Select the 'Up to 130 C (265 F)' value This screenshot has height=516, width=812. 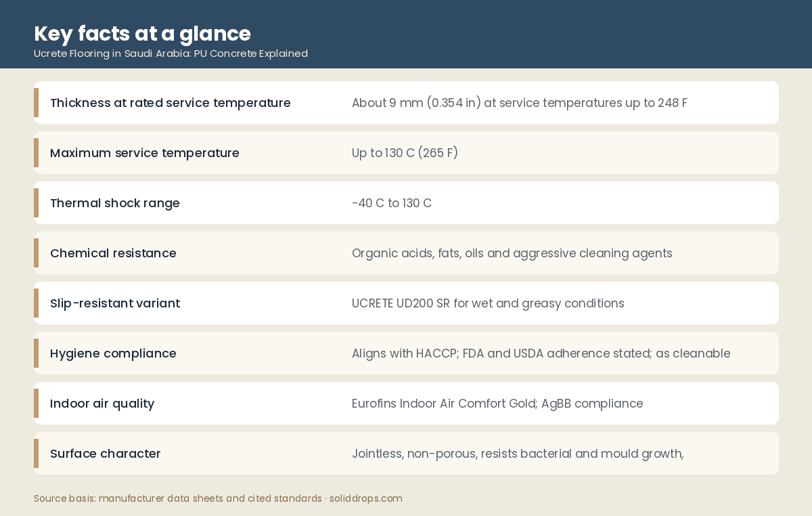405,153
